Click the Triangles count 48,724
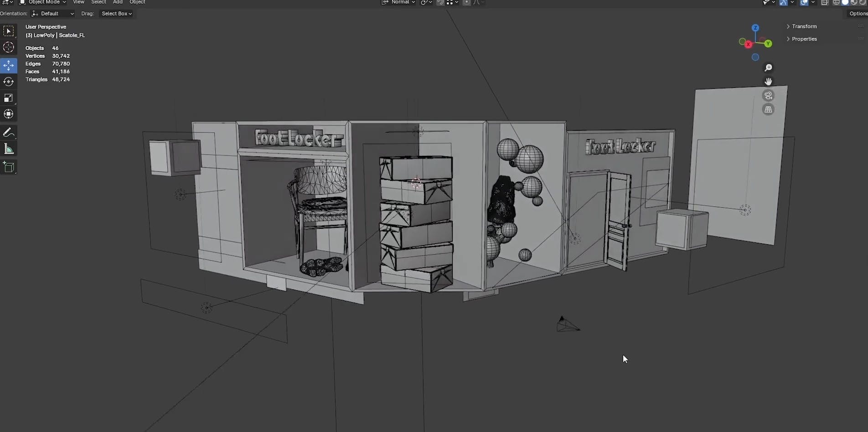This screenshot has height=432, width=868. (61, 79)
